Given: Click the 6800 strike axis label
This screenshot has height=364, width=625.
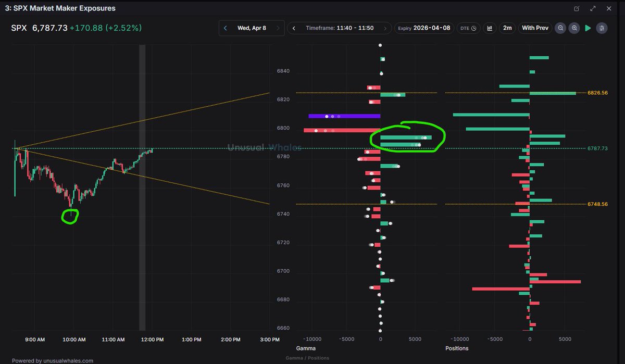Looking at the screenshot, I should click(283, 128).
